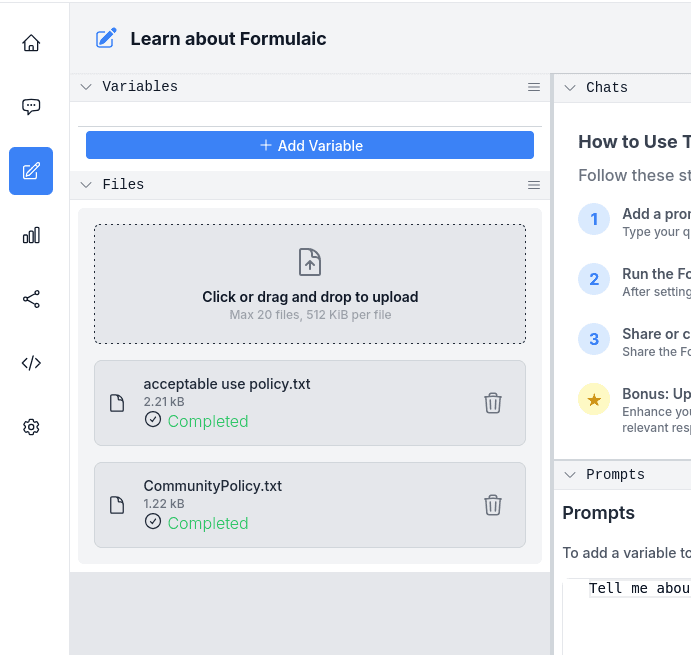Collapse the Prompts section chevron
Viewport: 691px width, 655px height.
click(570, 475)
